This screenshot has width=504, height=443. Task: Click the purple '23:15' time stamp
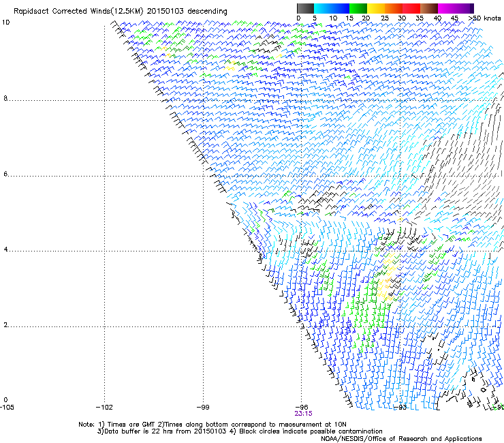(303, 414)
